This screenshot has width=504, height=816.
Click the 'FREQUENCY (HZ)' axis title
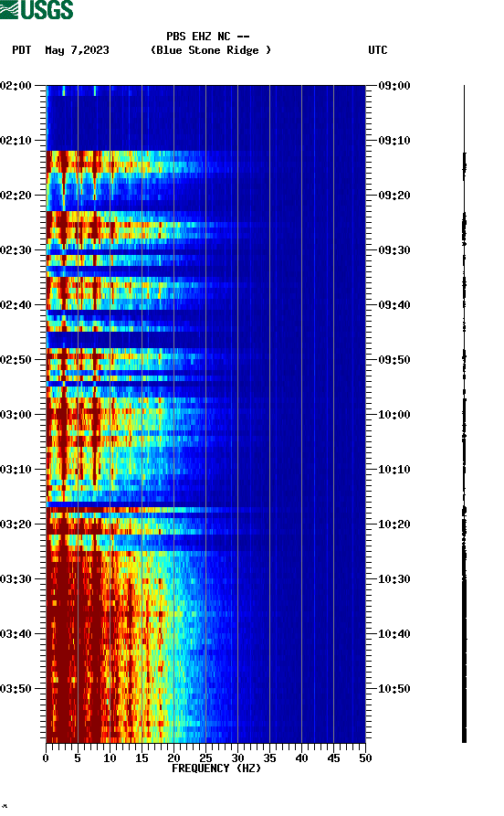pos(216,768)
